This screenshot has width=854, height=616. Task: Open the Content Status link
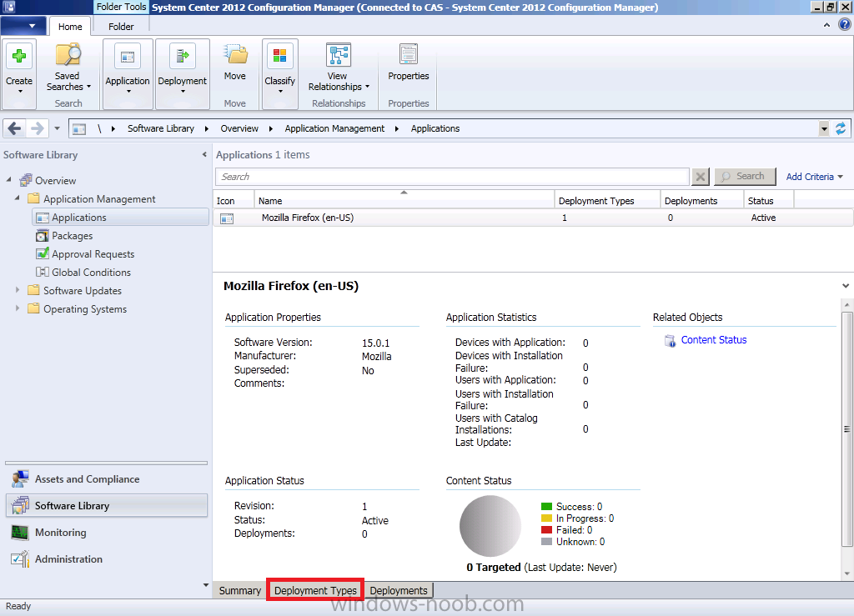714,340
